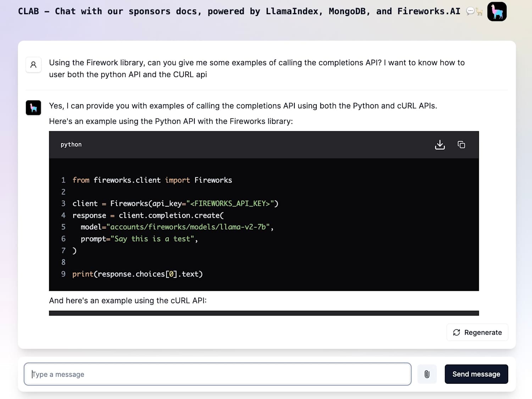
Task: Click the prompt="Say this is a test" line
Action: pos(139,239)
